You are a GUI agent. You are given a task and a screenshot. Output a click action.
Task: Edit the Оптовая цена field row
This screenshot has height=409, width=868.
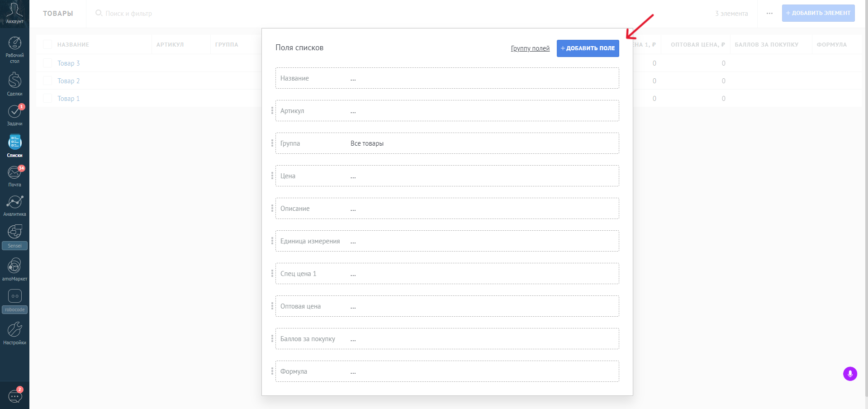pos(447,306)
